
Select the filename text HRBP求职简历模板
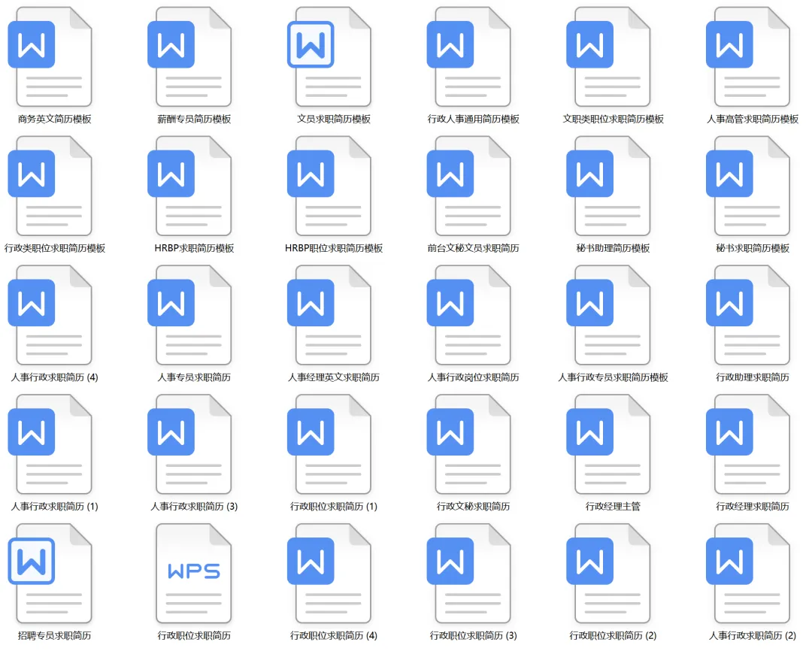pyautogui.click(x=194, y=248)
